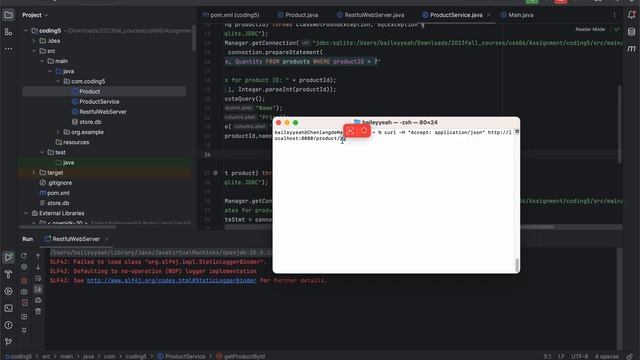Open editor tabs options three-dot menu
Screen dimensions: 640x360
click(x=614, y=15)
